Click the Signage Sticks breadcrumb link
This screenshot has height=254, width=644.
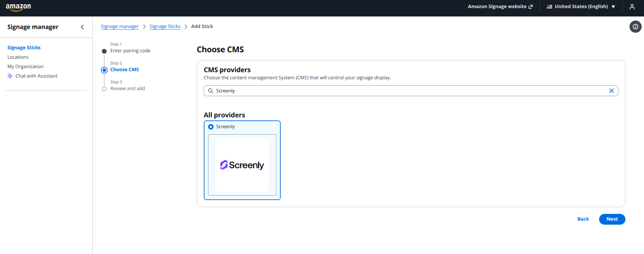pyautogui.click(x=165, y=26)
